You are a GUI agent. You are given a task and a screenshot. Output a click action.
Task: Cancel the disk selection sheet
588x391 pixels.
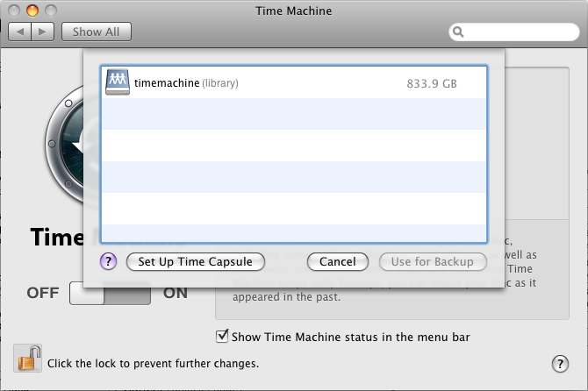(338, 261)
